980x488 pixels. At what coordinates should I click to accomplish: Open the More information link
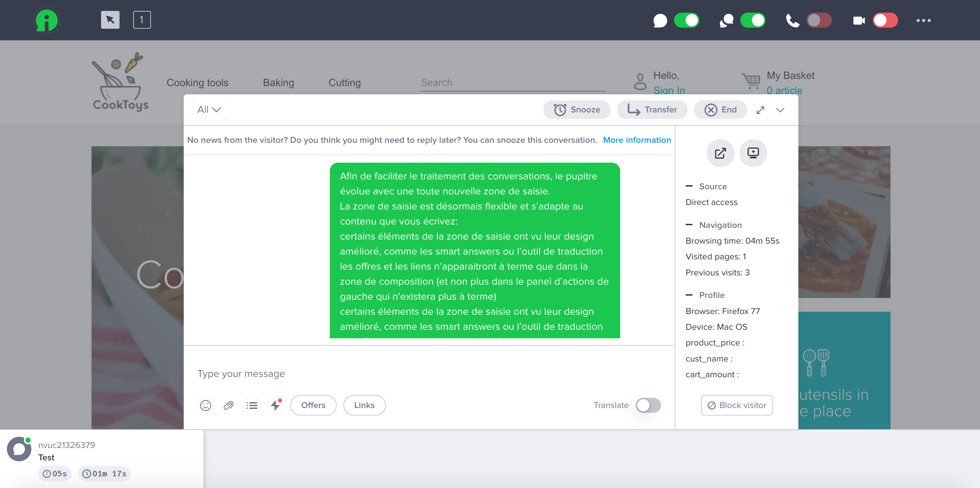click(x=637, y=140)
